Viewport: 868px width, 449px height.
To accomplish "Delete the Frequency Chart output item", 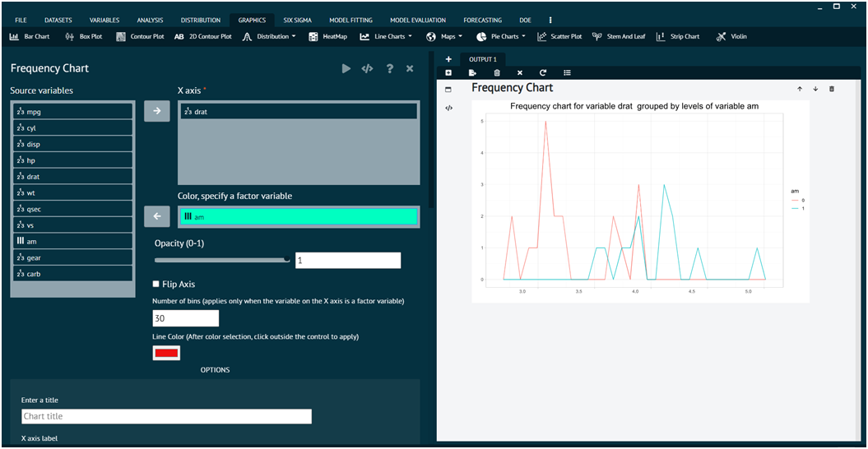I will pyautogui.click(x=832, y=89).
